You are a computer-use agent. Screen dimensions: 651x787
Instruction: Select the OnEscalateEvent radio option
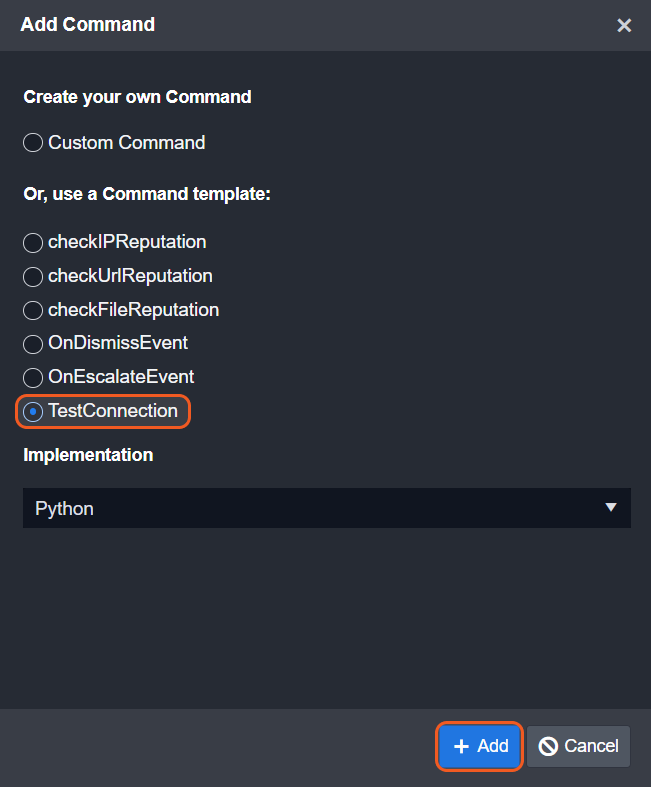pyautogui.click(x=33, y=378)
